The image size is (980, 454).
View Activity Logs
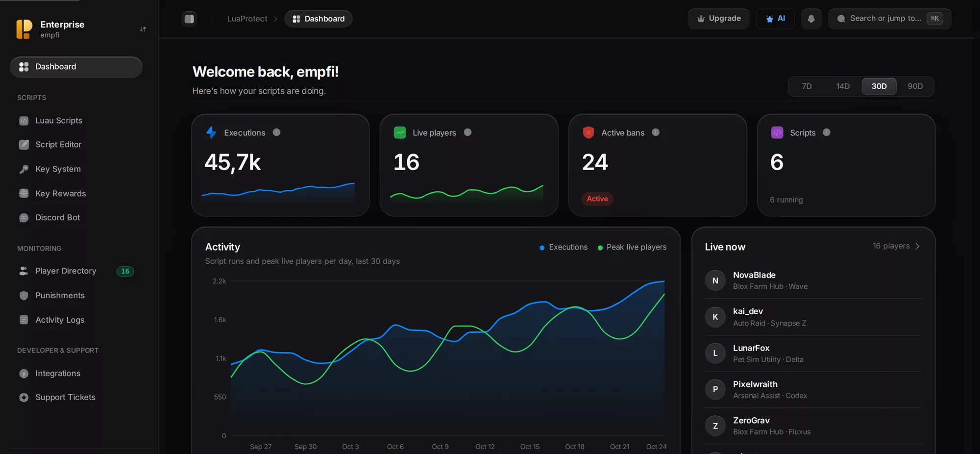(76, 320)
